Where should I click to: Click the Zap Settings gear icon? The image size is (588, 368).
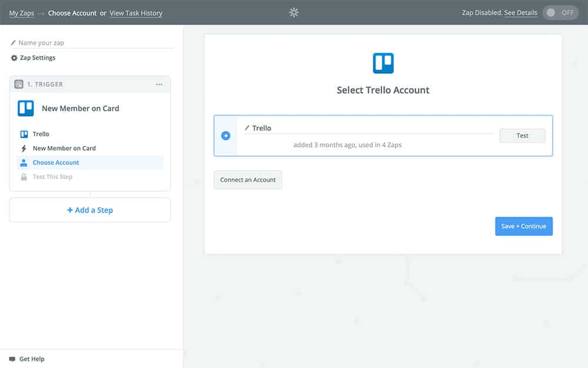(x=14, y=58)
